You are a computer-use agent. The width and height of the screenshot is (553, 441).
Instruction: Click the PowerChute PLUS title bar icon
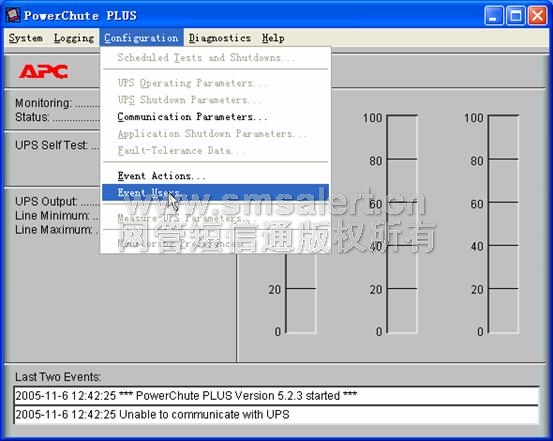[13, 15]
